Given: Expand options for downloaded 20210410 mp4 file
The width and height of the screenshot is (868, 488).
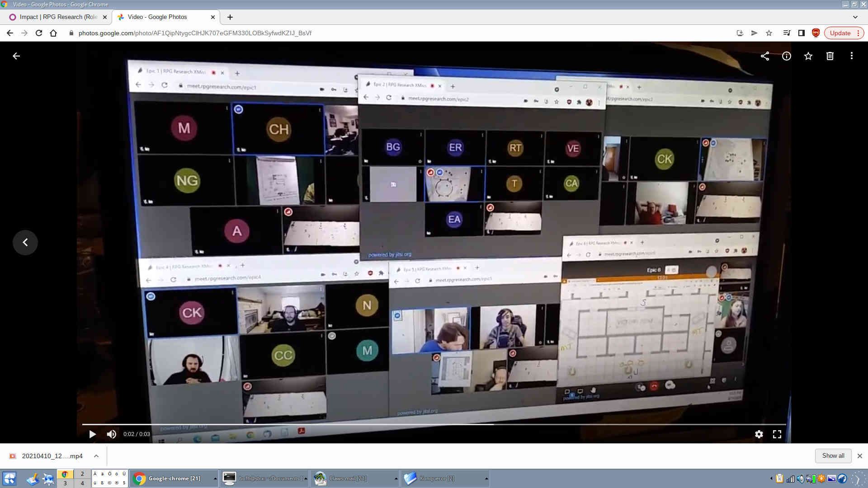Looking at the screenshot, I should 96,456.
